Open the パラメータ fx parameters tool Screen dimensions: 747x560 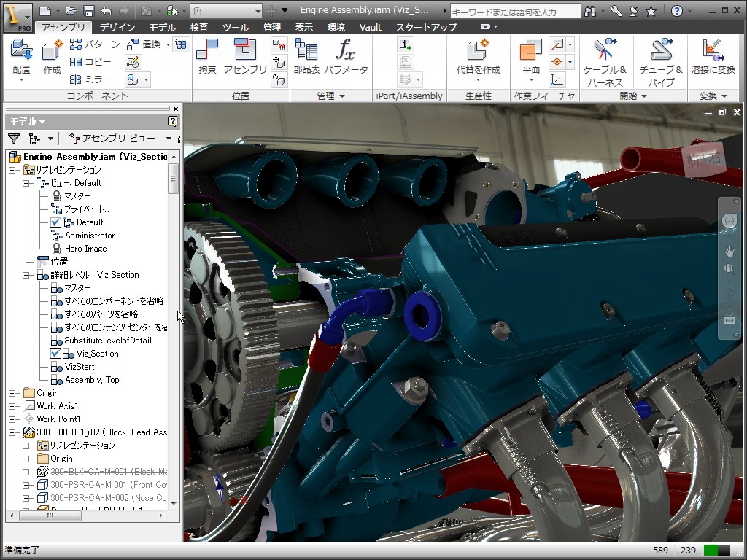point(346,56)
